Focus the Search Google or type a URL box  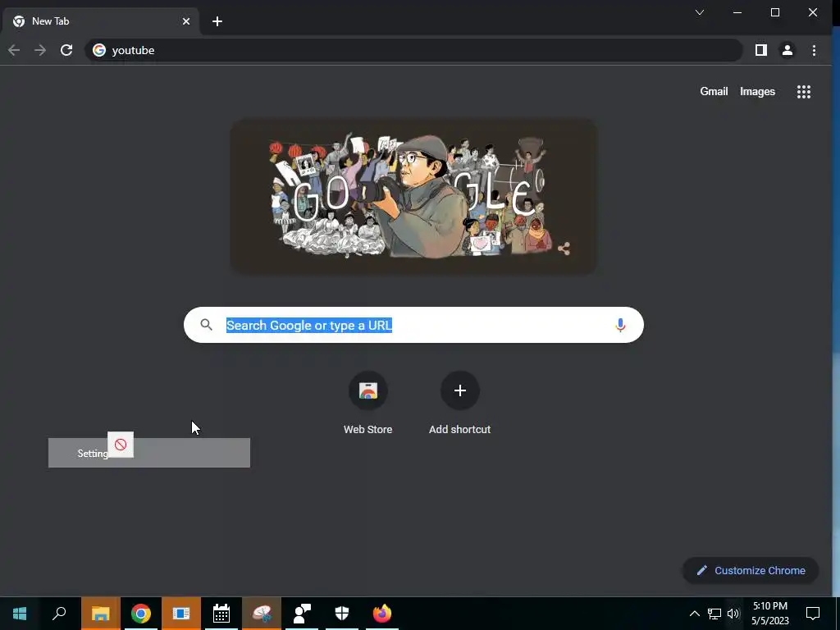(x=413, y=325)
